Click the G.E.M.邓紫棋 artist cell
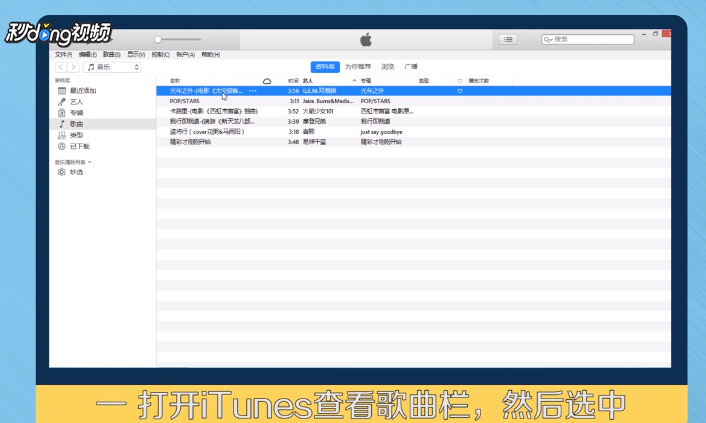 point(319,91)
